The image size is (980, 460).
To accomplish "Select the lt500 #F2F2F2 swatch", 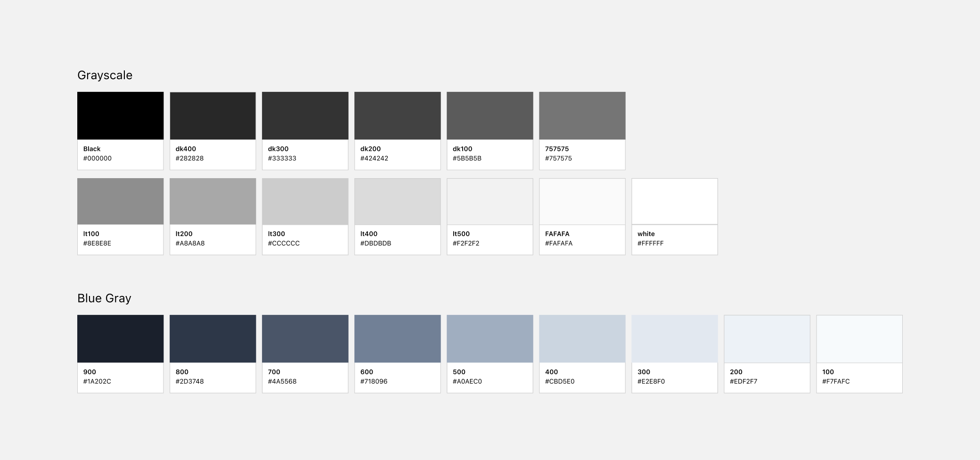I will [490, 202].
